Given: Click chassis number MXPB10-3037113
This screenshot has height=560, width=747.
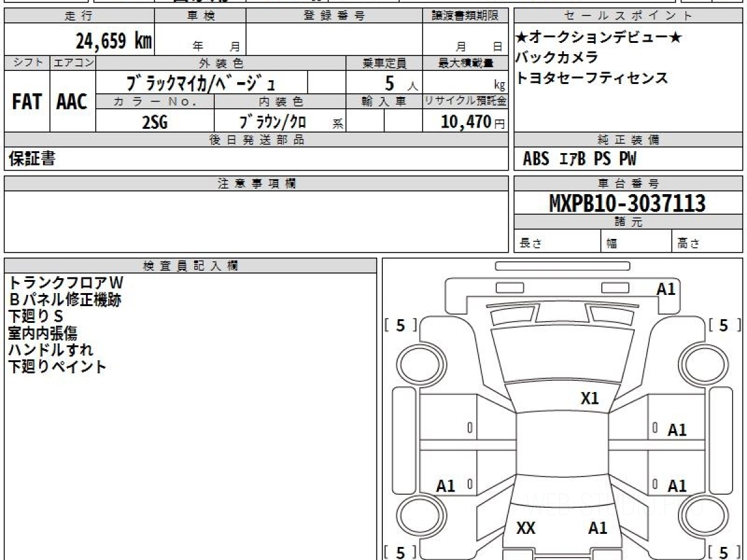Looking at the screenshot, I should click(x=627, y=203).
